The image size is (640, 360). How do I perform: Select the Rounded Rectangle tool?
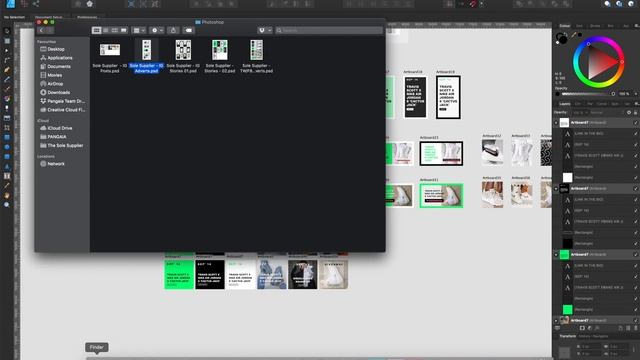pos(7,156)
